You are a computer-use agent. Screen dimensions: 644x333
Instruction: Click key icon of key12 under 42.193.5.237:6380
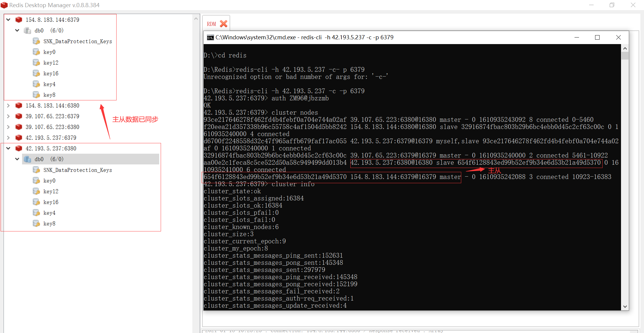36,191
